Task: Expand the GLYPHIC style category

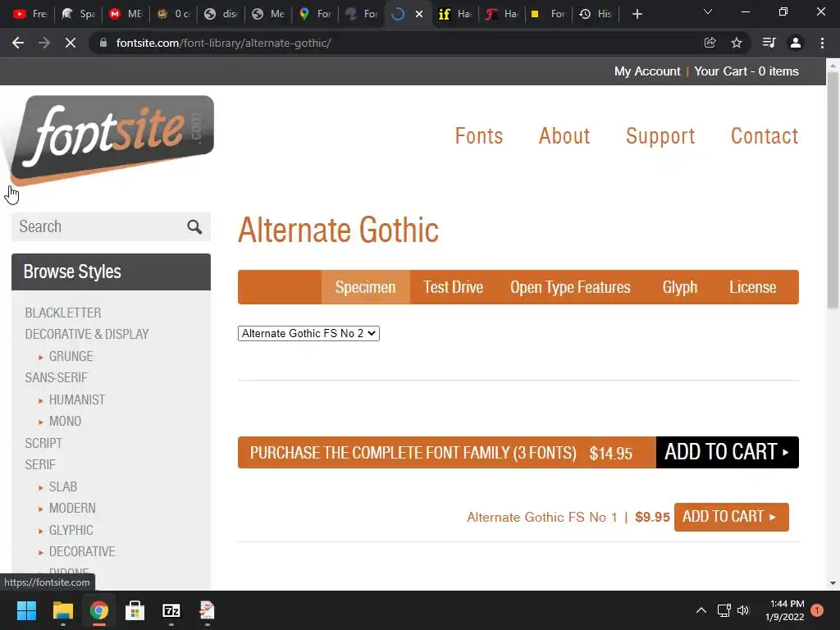Action: click(66, 530)
